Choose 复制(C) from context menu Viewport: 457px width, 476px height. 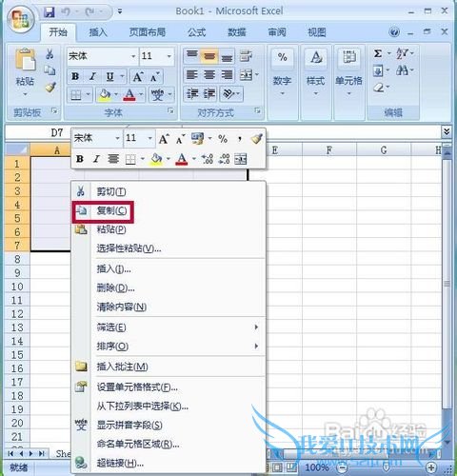[169, 210]
